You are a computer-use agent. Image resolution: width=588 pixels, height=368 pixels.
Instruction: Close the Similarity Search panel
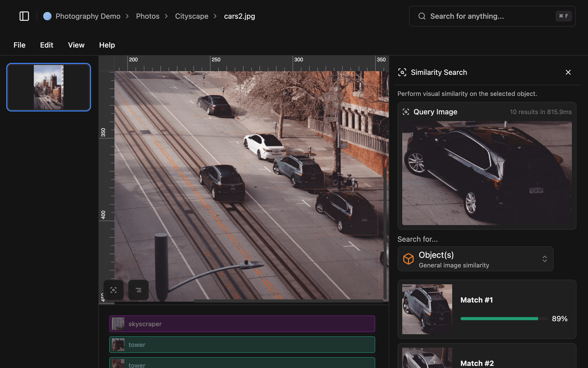568,72
